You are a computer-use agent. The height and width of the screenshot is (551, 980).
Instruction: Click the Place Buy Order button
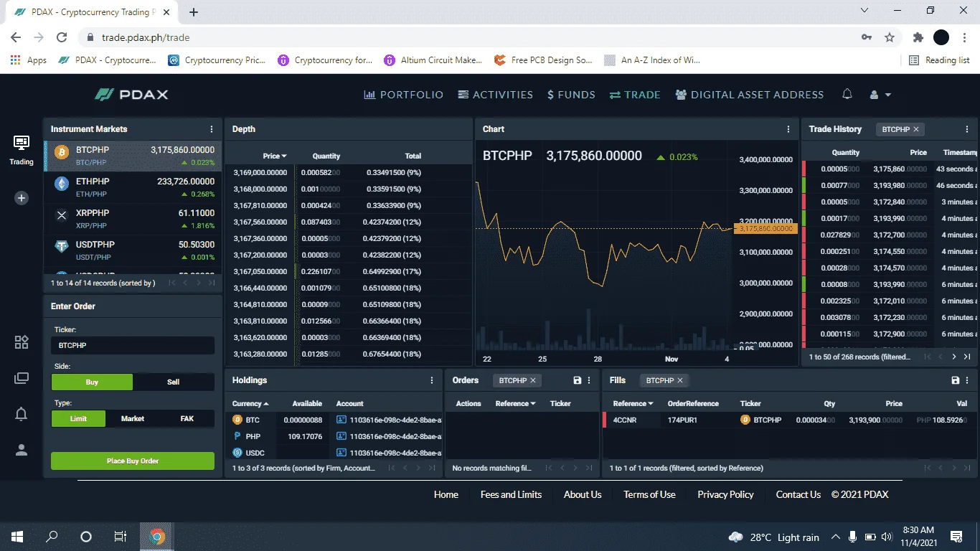click(x=133, y=461)
